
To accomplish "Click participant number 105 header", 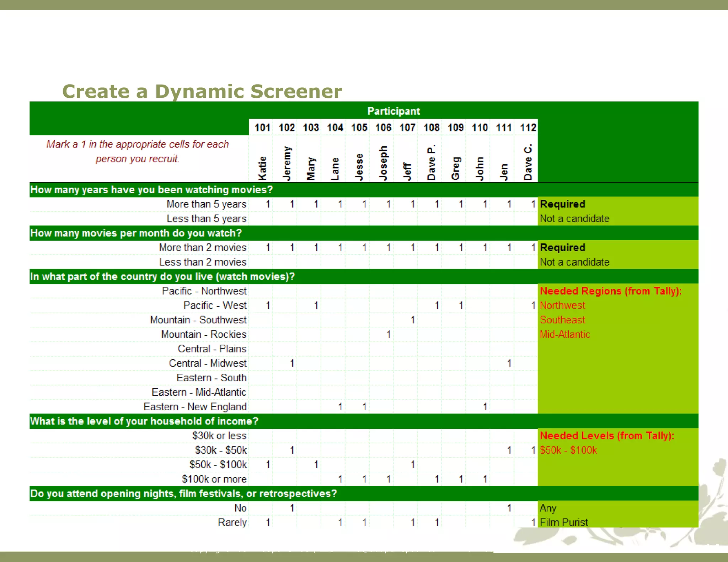I will 359,128.
